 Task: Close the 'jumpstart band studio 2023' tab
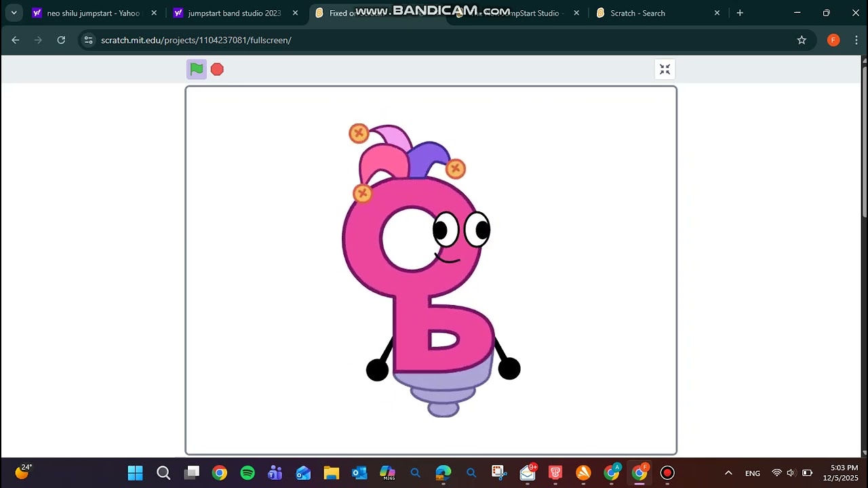pos(295,13)
